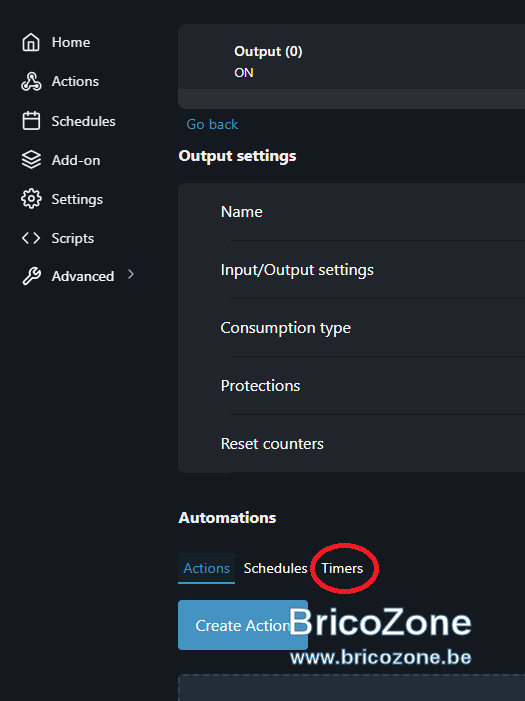The width and height of the screenshot is (525, 701).
Task: Click the Settings gear icon
Action: click(31, 199)
